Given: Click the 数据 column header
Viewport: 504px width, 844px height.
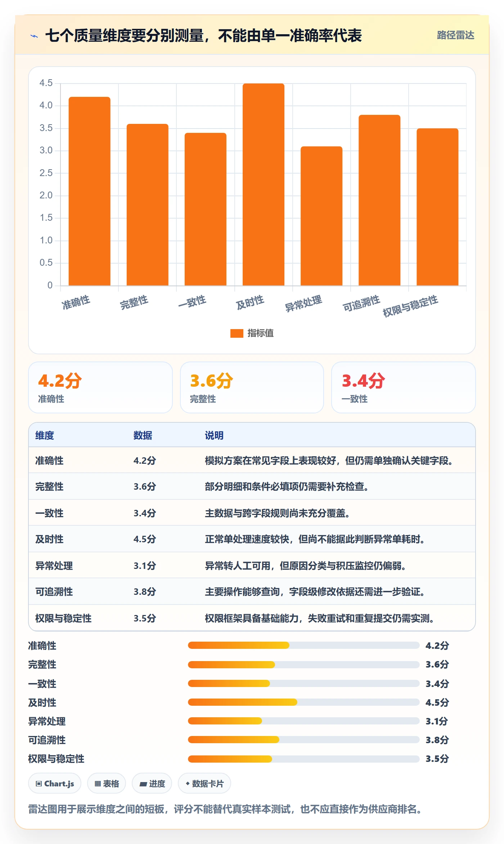Looking at the screenshot, I should [143, 435].
